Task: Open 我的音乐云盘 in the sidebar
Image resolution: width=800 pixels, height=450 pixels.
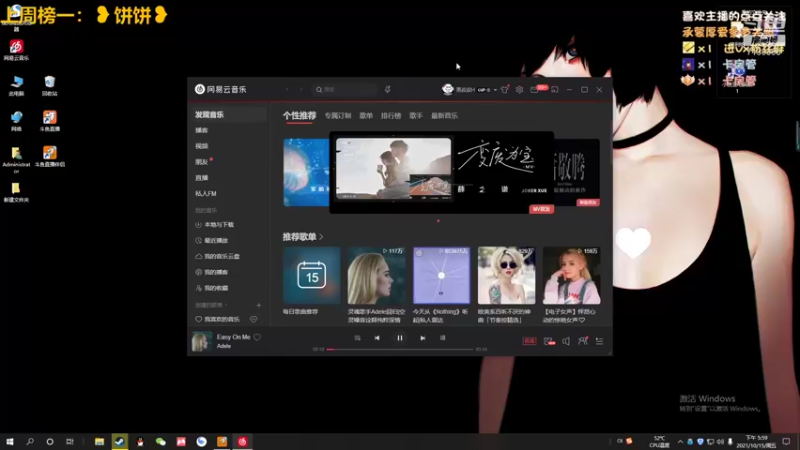Action: tap(217, 256)
